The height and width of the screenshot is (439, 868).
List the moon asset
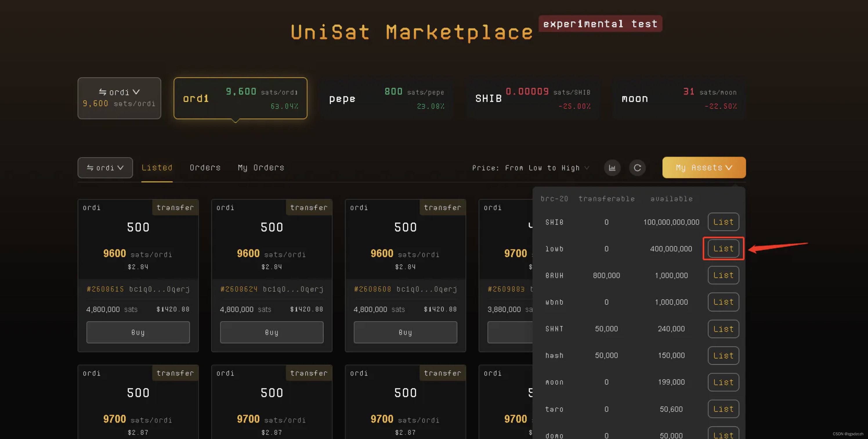click(x=723, y=382)
